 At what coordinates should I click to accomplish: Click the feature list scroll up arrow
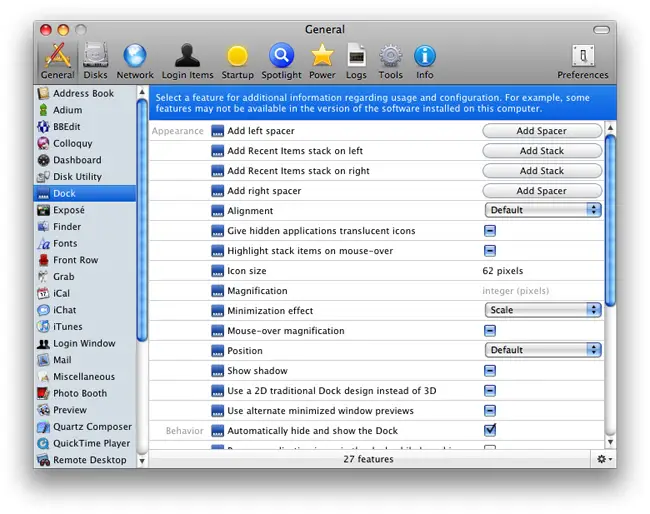click(610, 128)
